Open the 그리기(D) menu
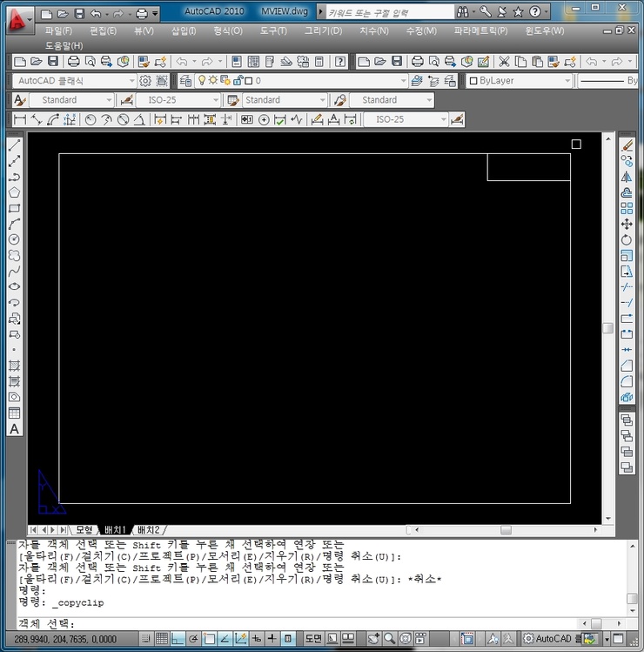 [x=323, y=30]
